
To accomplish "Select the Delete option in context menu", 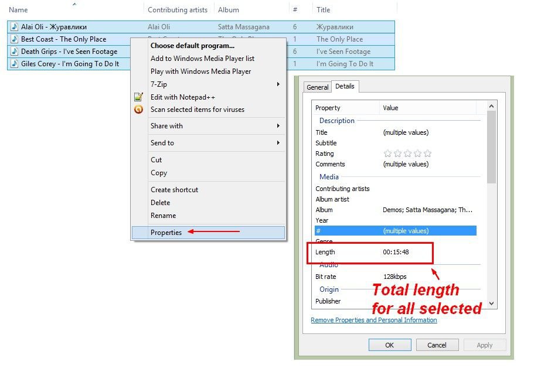I will (x=160, y=203).
